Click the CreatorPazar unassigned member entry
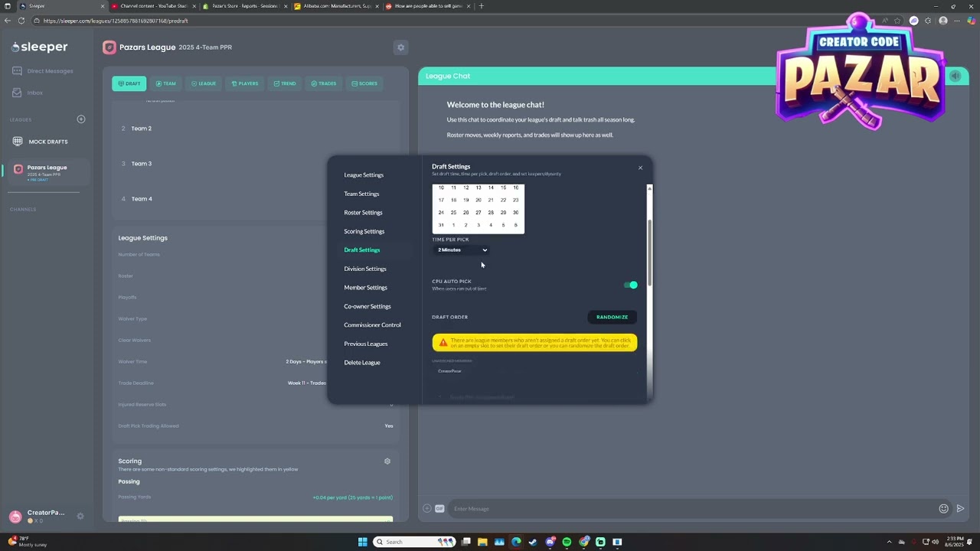980x551 pixels. pos(450,371)
